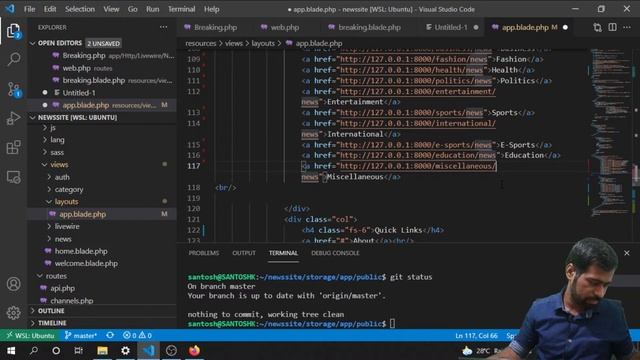The width and height of the screenshot is (640, 360).
Task: Switch to the DEBUG CONSOLE panel tab
Action: (335, 253)
